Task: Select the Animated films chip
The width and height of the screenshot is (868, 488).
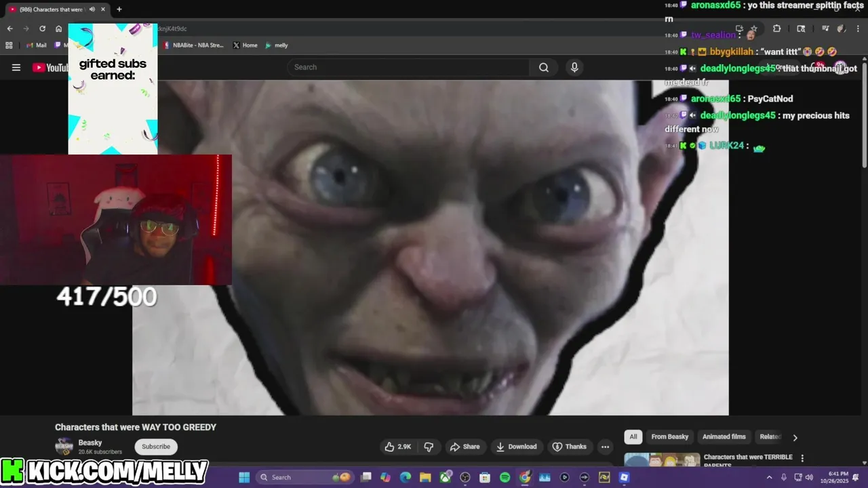Action: tap(724, 437)
